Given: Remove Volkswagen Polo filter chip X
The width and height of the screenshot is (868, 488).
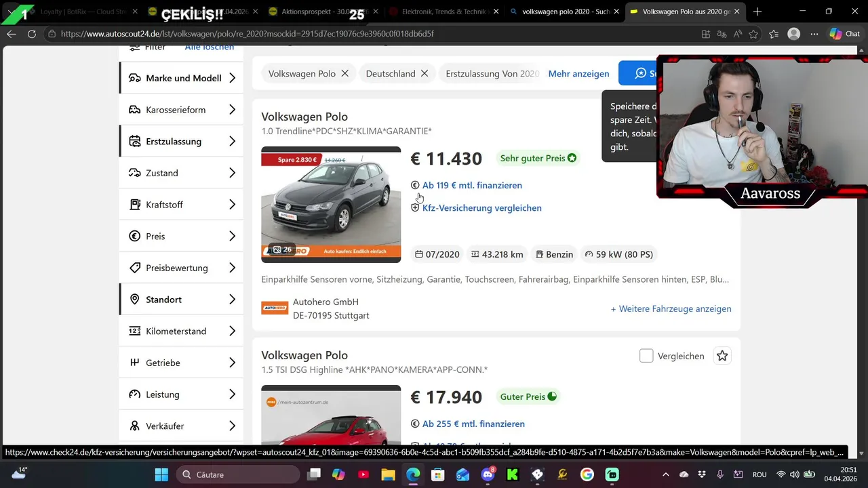Looking at the screenshot, I should click(x=344, y=73).
